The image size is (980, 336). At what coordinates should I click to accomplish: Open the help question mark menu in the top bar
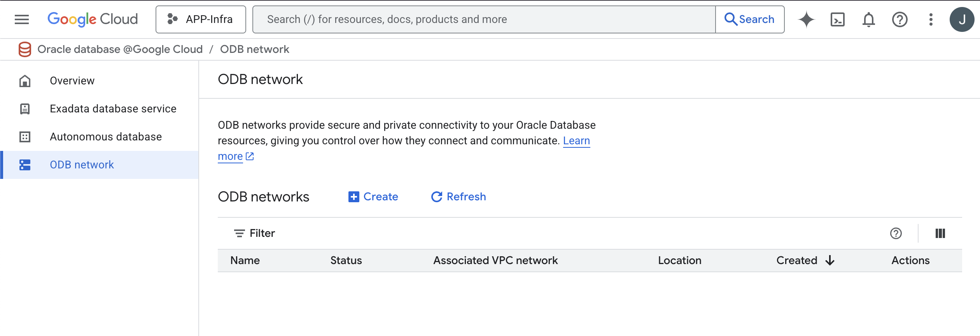pos(900,19)
